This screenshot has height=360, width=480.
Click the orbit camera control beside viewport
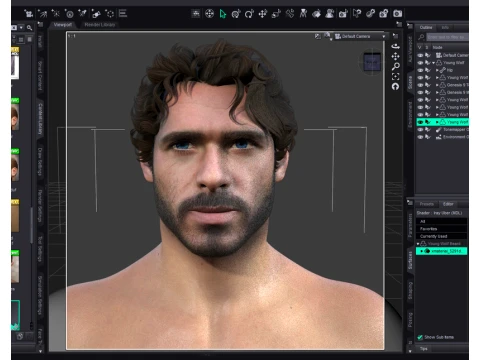[x=395, y=46]
